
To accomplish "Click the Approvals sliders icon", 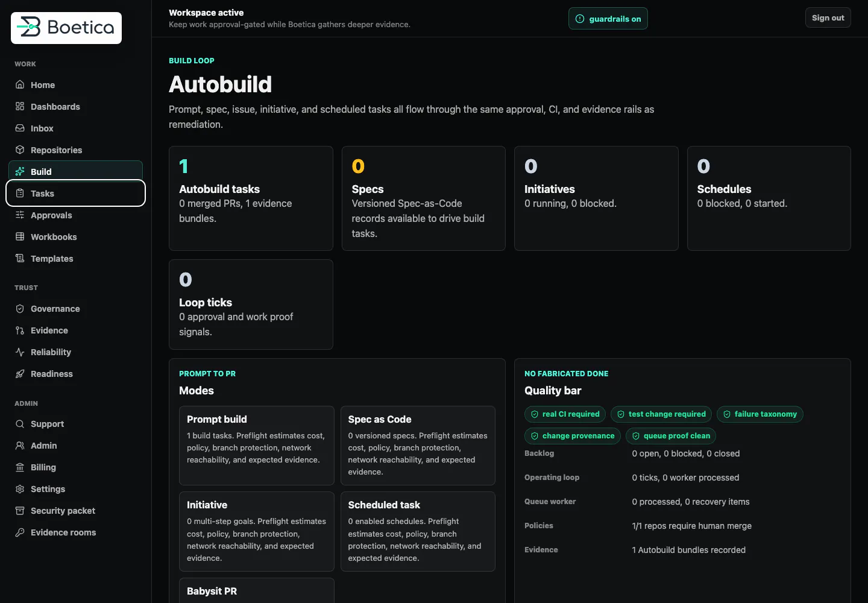I will [x=20, y=215].
